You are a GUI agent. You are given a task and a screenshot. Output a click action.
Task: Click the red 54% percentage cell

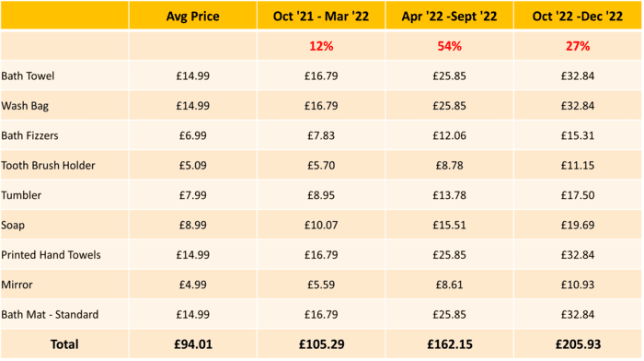point(449,46)
